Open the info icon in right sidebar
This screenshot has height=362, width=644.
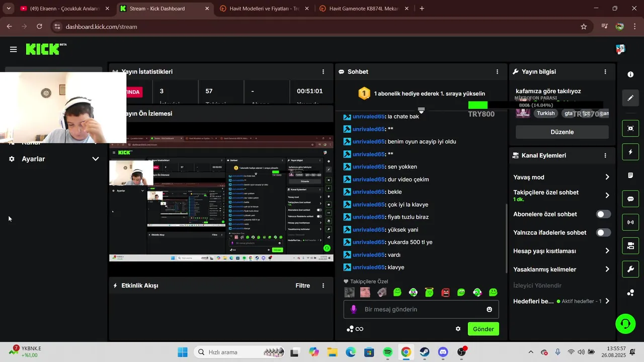click(630, 74)
